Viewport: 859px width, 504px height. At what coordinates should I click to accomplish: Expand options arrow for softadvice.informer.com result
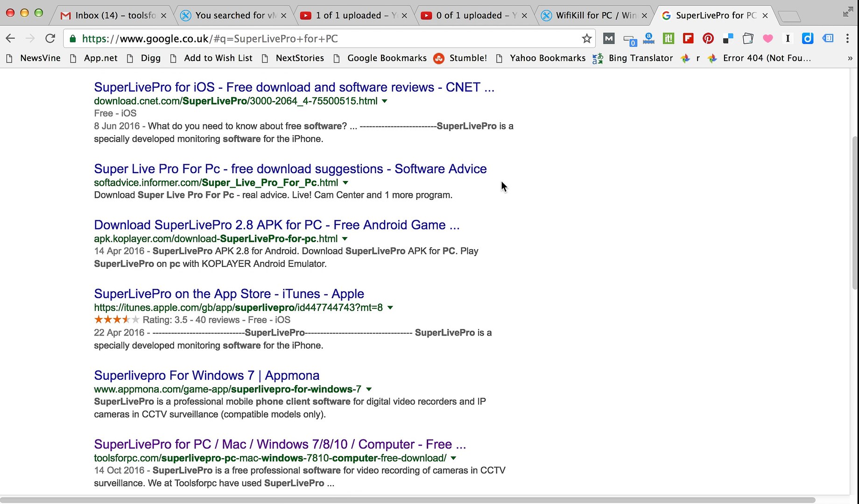click(345, 183)
